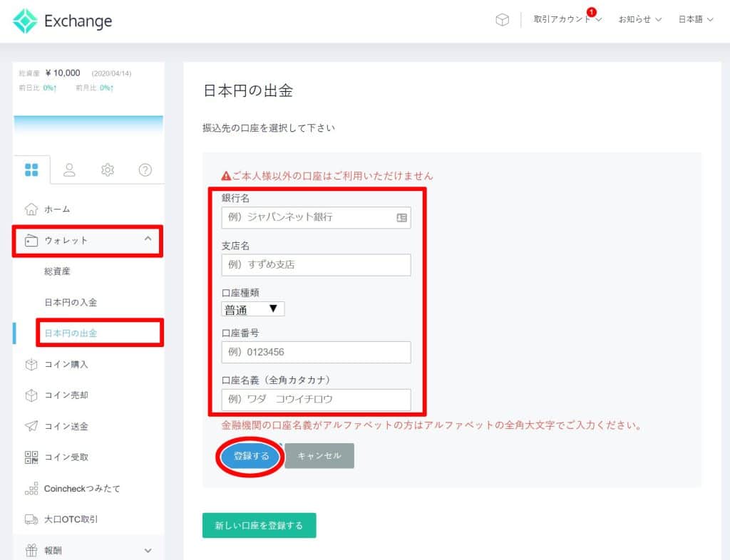Click the 日本円の出金 page heading

tap(247, 90)
